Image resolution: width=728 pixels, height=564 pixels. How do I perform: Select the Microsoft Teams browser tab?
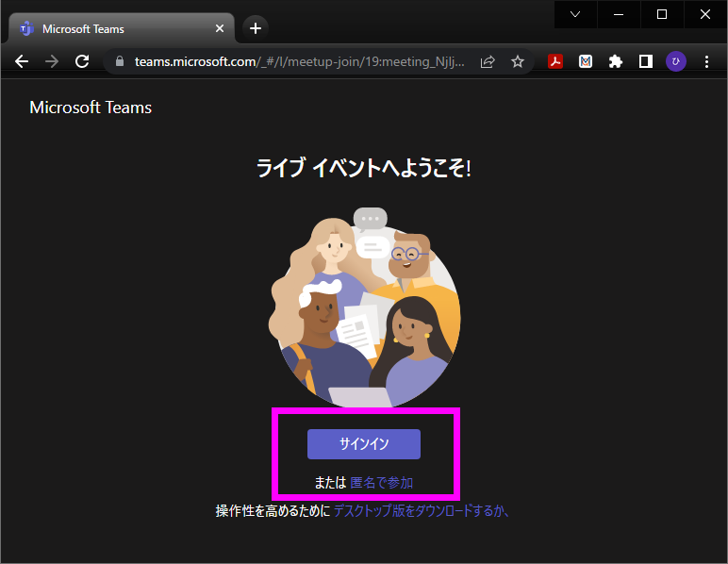point(122,29)
